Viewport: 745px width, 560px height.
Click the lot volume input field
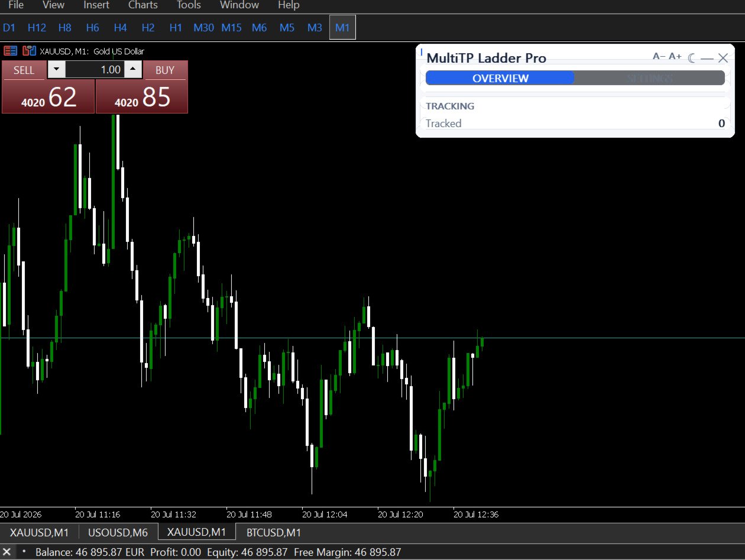(x=95, y=70)
